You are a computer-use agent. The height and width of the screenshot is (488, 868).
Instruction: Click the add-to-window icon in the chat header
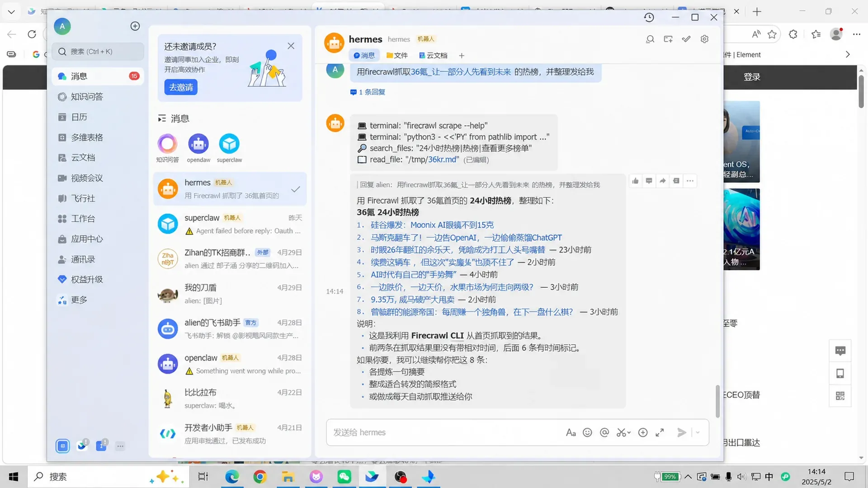click(668, 39)
